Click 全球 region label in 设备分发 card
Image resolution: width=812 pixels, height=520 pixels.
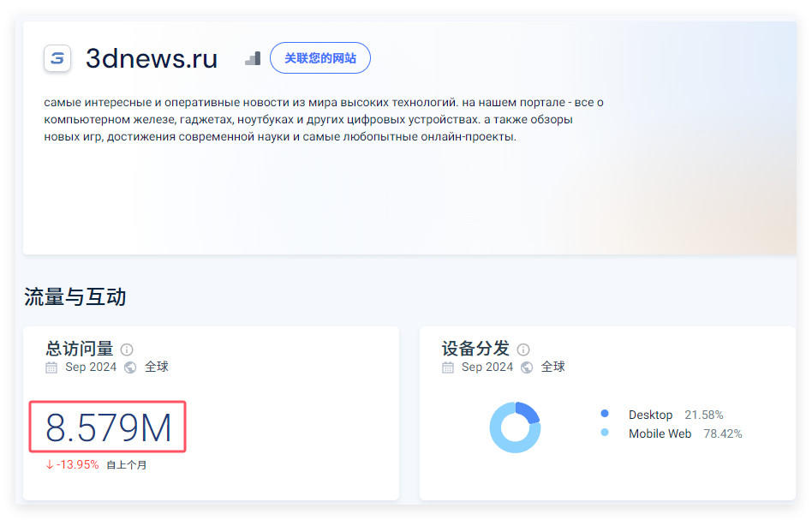point(553,367)
